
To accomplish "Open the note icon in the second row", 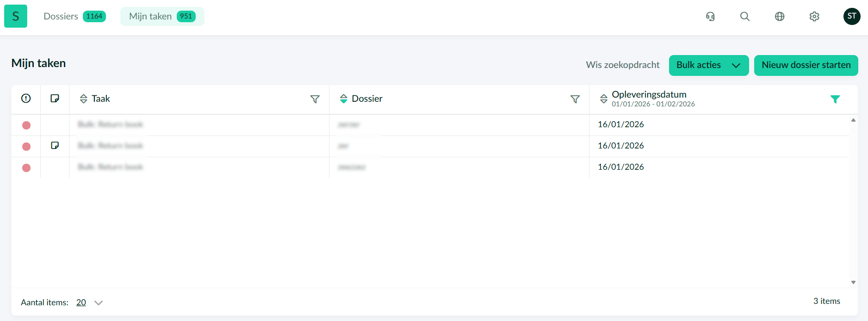I will (55, 145).
